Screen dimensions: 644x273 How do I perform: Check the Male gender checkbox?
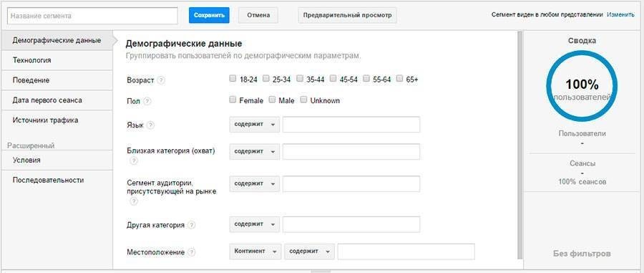(272, 100)
